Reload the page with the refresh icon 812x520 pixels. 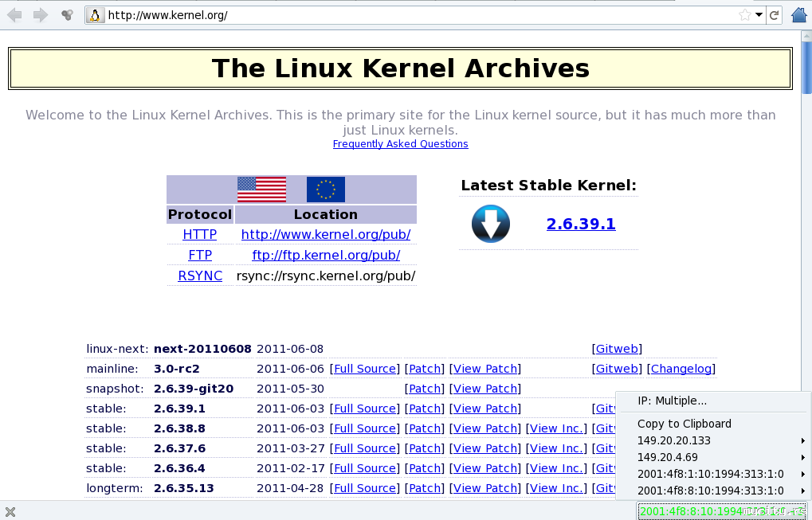point(775,15)
